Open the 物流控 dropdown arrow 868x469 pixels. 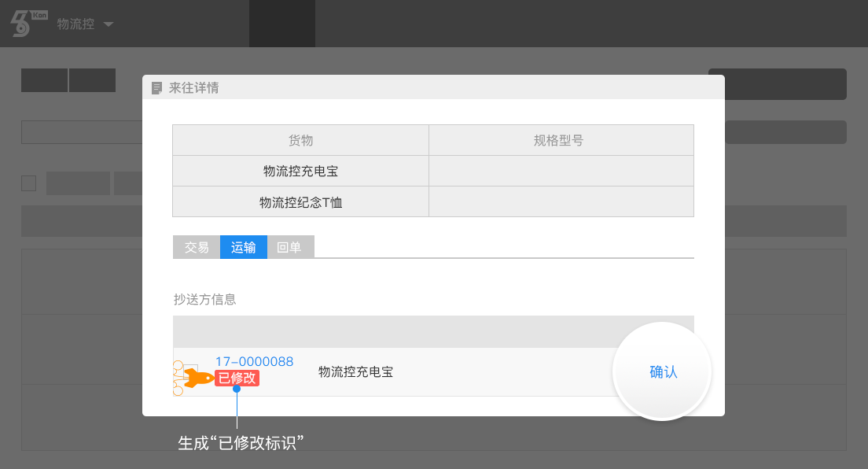pos(108,24)
